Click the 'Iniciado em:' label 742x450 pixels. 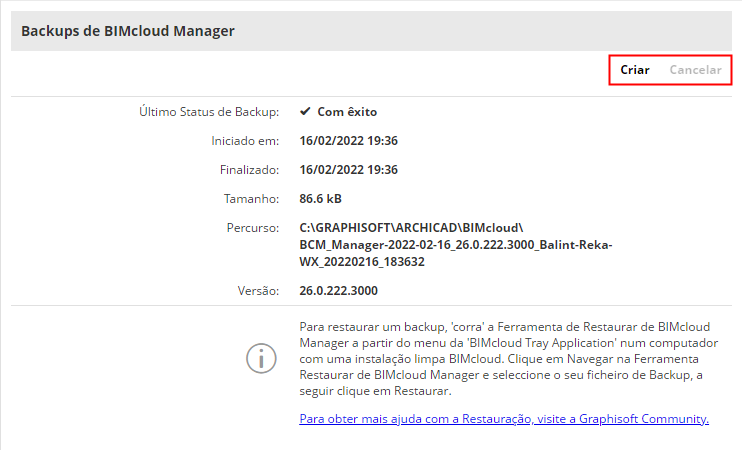coord(245,141)
